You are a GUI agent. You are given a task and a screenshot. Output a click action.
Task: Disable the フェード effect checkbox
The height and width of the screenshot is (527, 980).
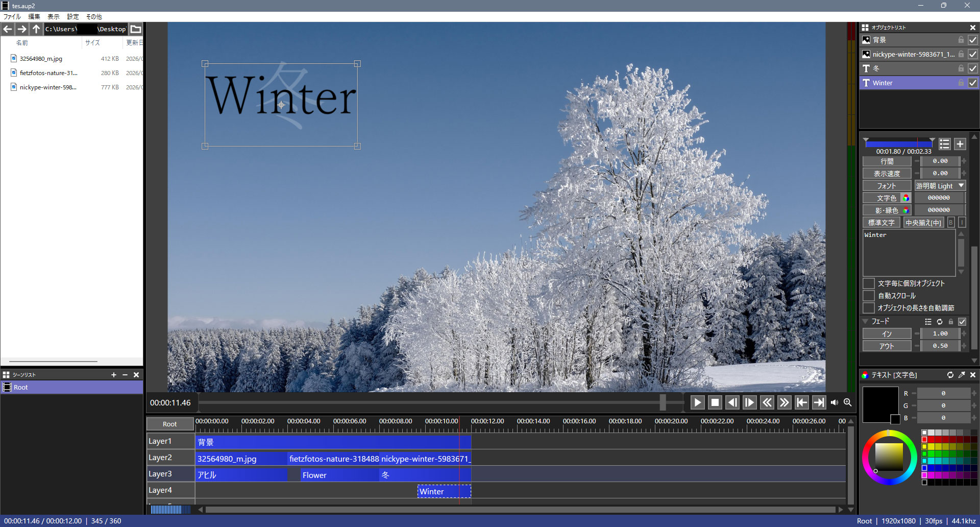click(x=962, y=322)
